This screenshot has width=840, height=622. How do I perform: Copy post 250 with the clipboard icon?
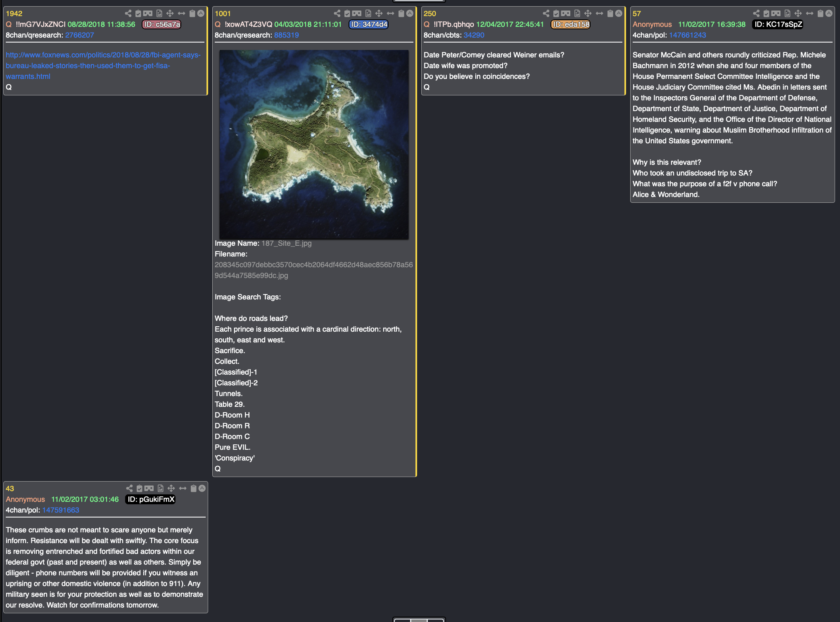coord(610,13)
